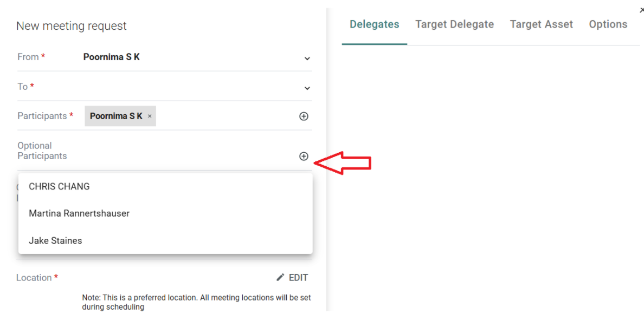Go to the Target Asset tab
This screenshot has width=644, height=320.
(x=541, y=24)
